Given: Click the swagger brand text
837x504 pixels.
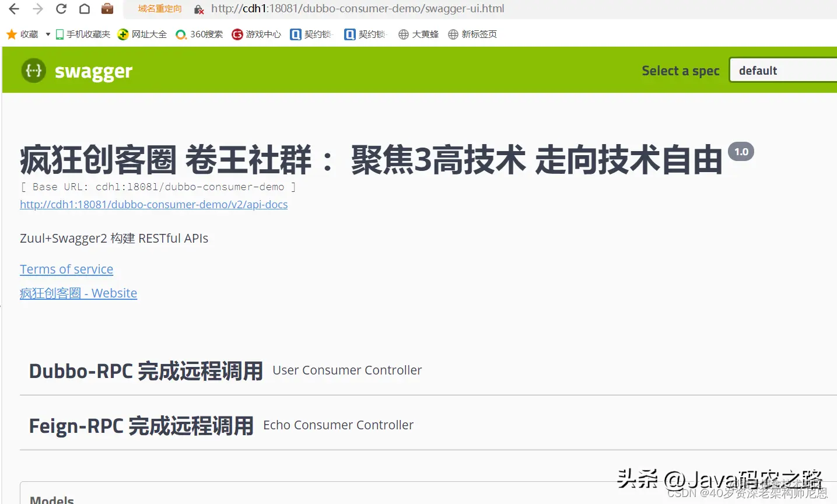Looking at the screenshot, I should click(93, 71).
